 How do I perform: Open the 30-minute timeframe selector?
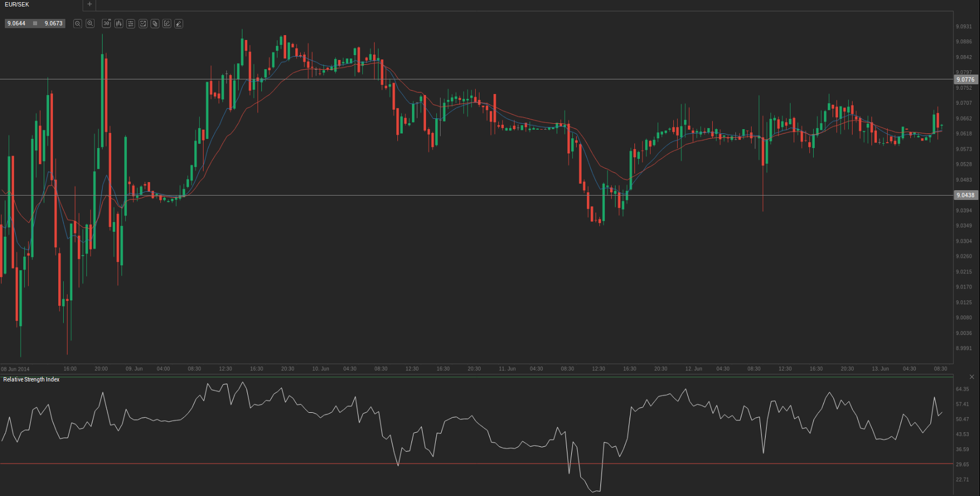coord(106,24)
